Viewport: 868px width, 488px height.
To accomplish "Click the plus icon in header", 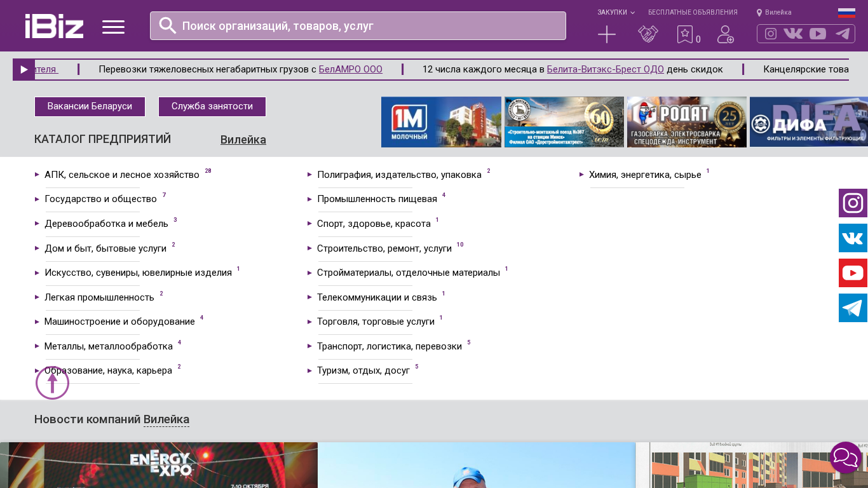I will click(607, 34).
